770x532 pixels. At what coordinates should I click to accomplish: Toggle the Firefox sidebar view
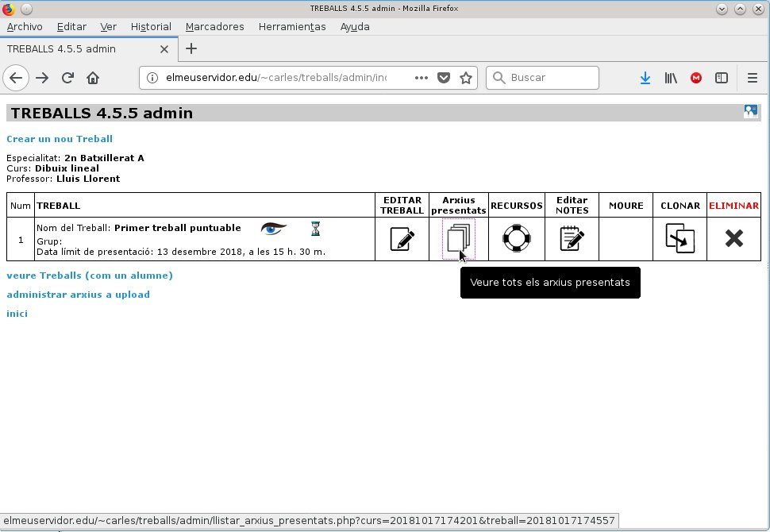pos(722,78)
